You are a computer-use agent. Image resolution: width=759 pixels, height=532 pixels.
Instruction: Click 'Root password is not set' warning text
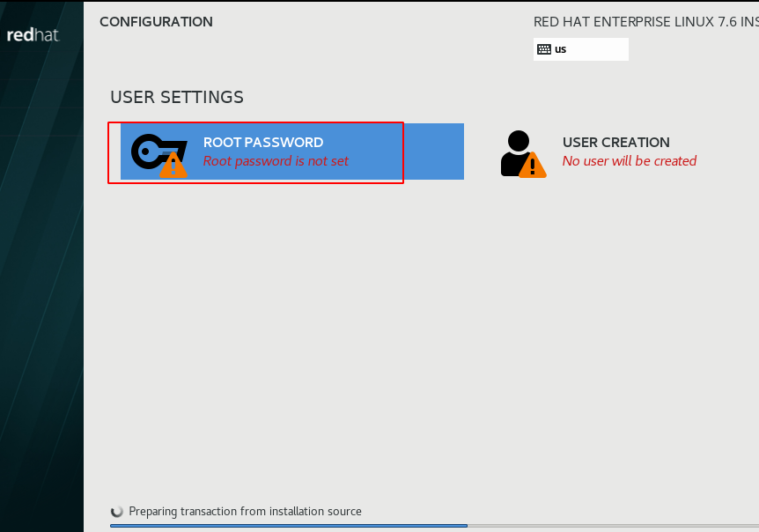tap(276, 161)
